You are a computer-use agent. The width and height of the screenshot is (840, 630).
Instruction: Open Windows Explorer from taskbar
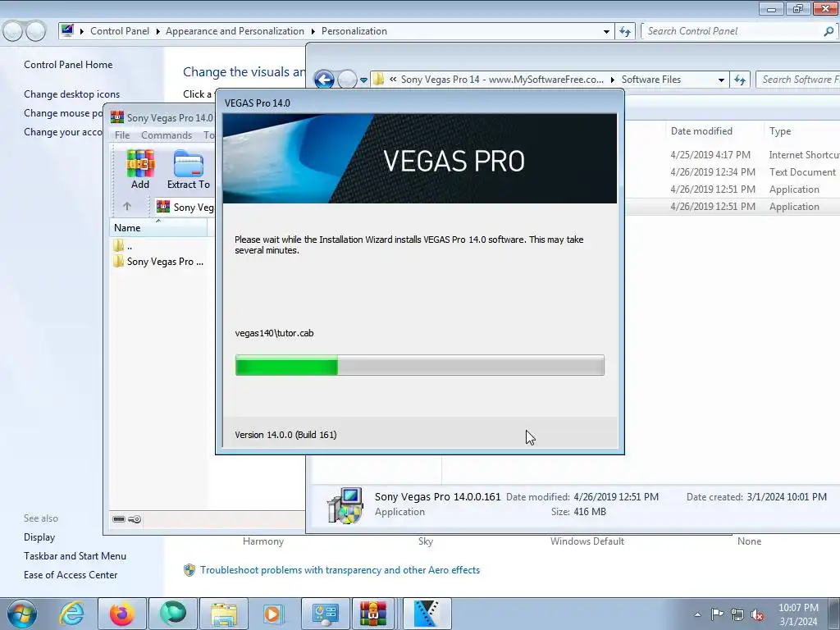pyautogui.click(x=223, y=614)
